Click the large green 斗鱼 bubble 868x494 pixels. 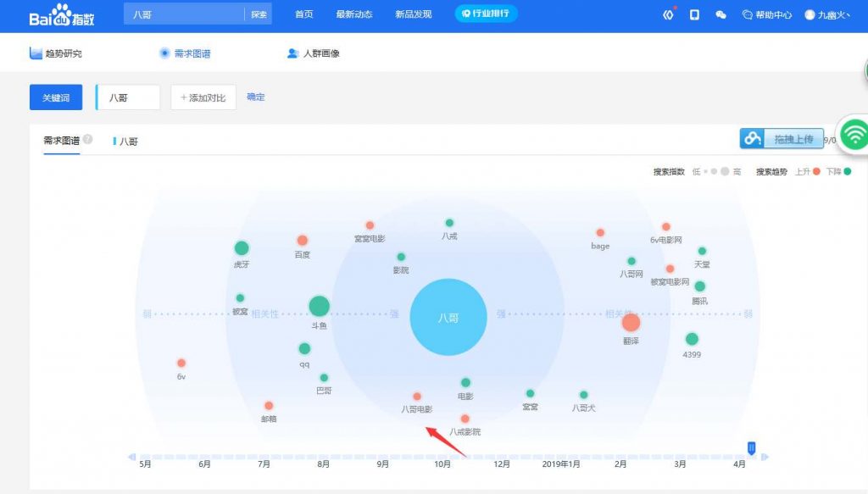319,306
